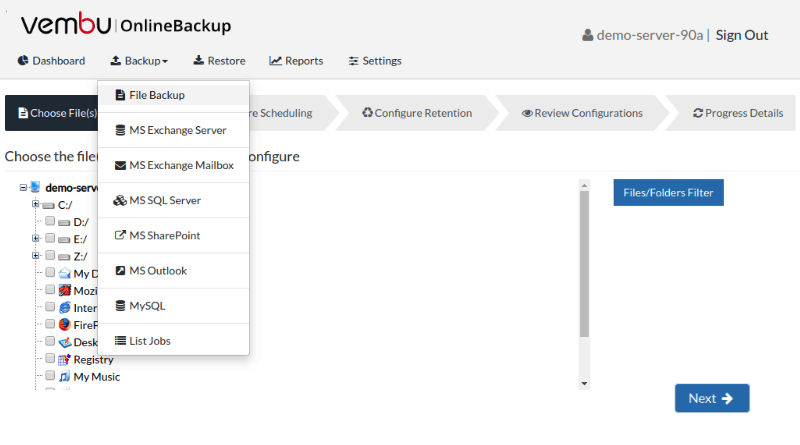The height and width of the screenshot is (445, 800).
Task: Open List Jobs from Backup menu
Action: coord(173,341)
